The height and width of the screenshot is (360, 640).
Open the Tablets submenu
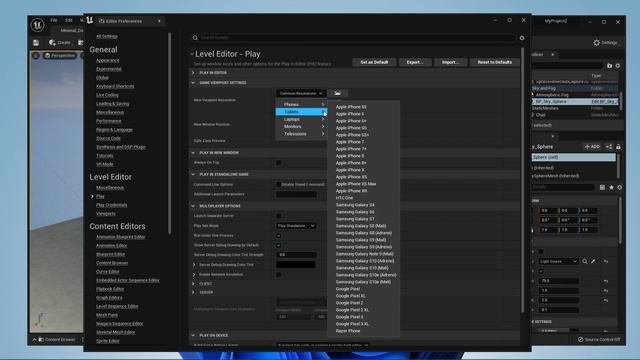[x=301, y=112]
